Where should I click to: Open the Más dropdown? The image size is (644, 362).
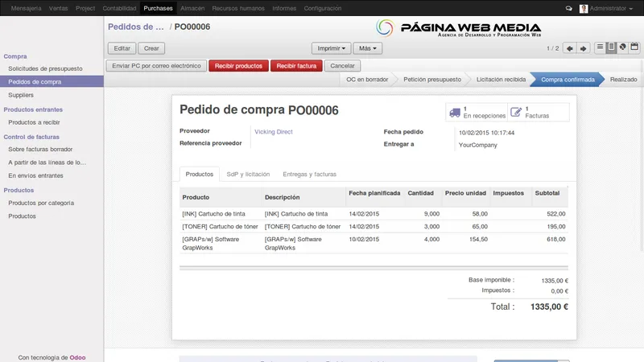click(368, 48)
